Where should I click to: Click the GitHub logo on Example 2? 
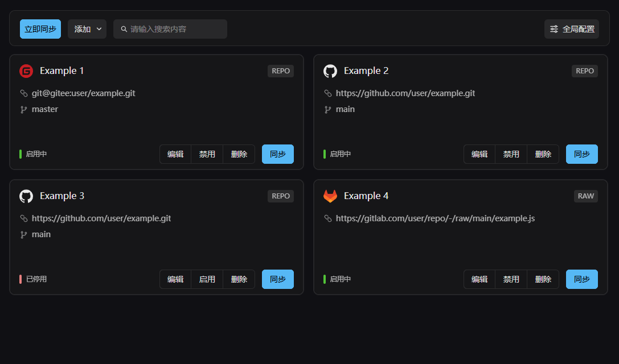pos(330,71)
